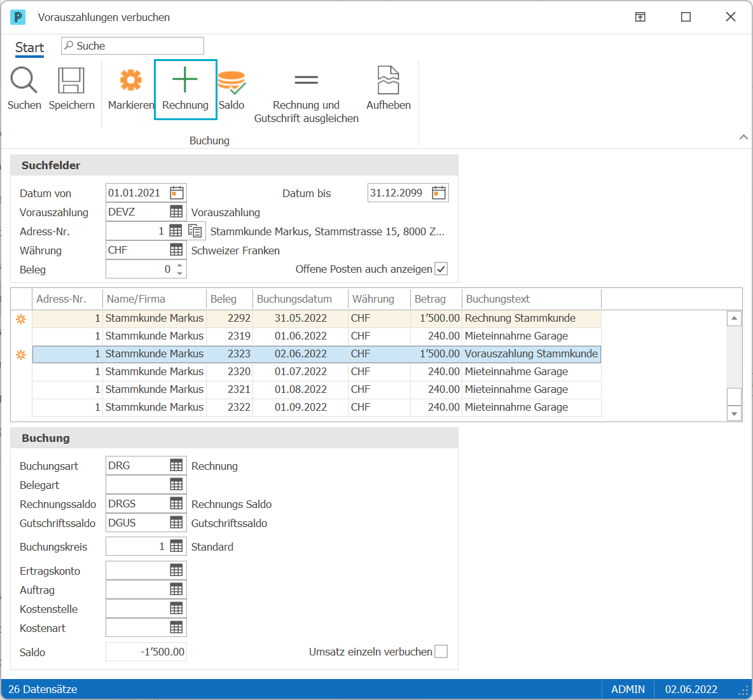Open the Rechnungssaldo lookup table icon
The image size is (753, 700).
176,503
